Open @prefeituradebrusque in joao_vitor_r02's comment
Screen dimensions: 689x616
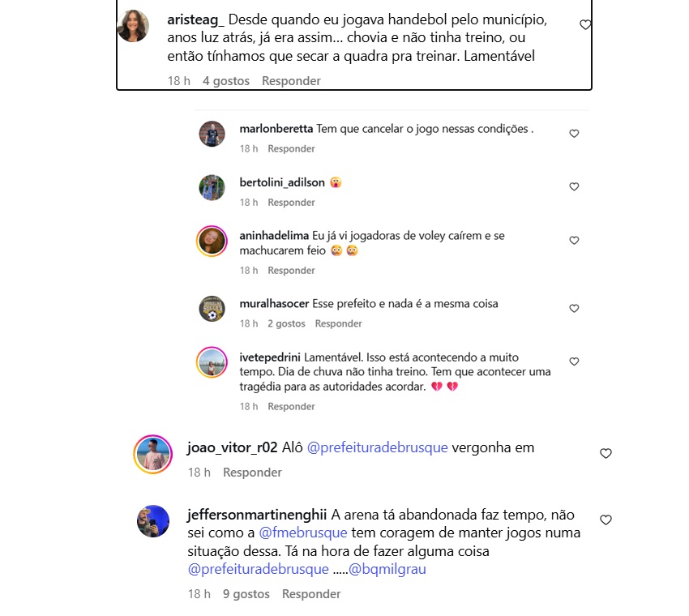click(378, 447)
